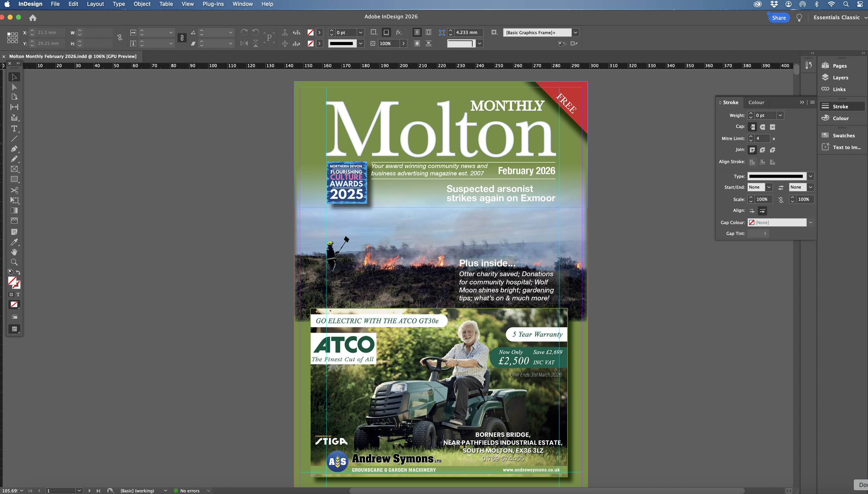Viewport: 868px width, 494px height.
Task: Click the Share button
Action: 778,17
